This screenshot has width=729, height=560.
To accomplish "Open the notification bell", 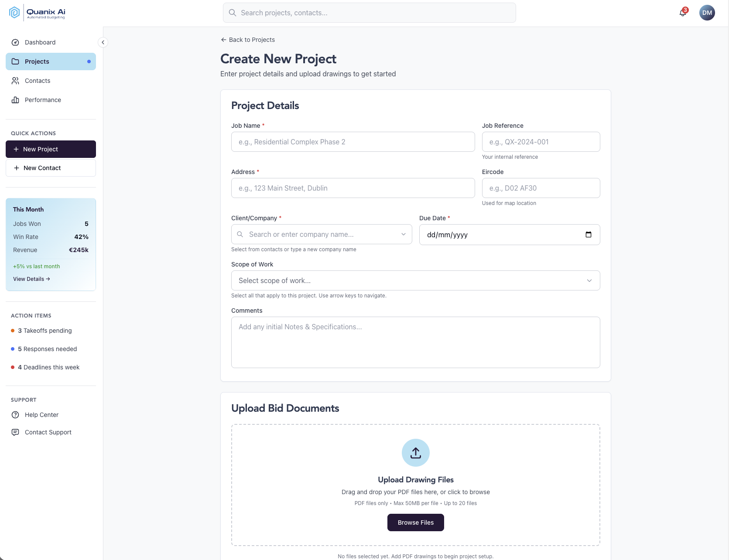I will [682, 14].
